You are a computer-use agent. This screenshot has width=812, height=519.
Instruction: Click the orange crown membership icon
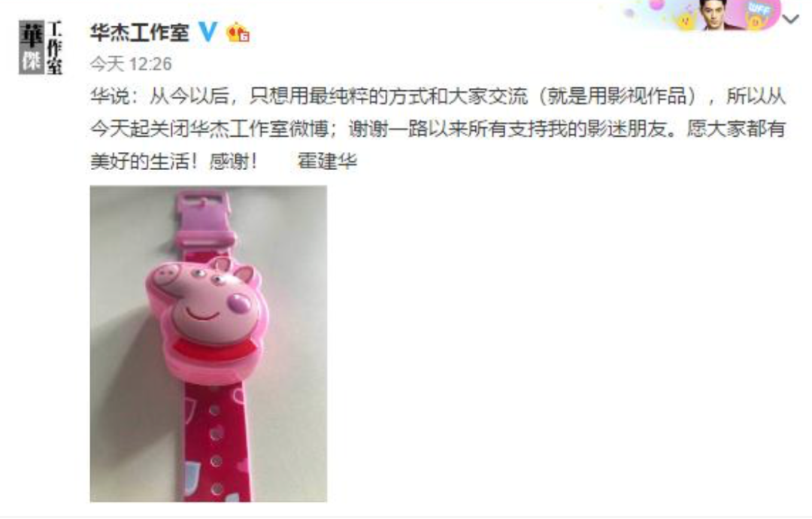click(238, 32)
